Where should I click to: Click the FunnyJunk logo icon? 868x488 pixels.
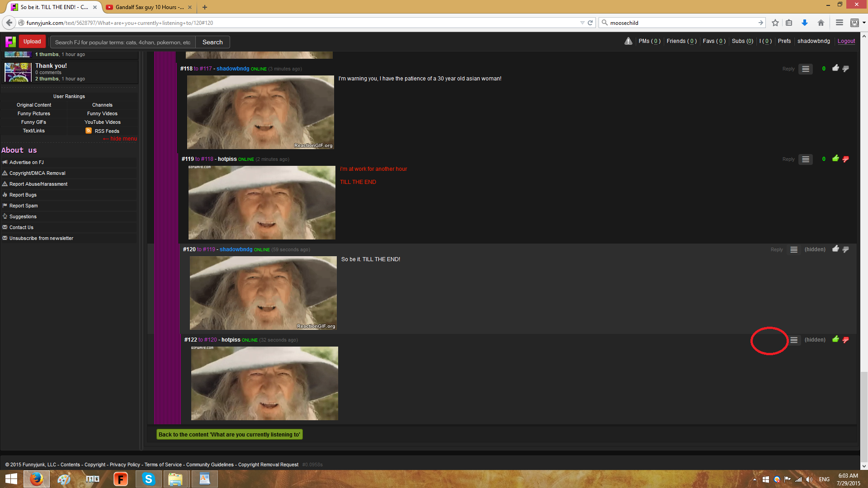tap(10, 42)
